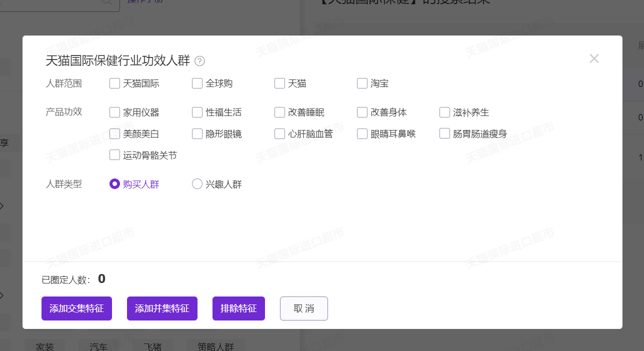Open the 飞猪 tag behind the dialog
This screenshot has width=644, height=351.
pyautogui.click(x=152, y=346)
